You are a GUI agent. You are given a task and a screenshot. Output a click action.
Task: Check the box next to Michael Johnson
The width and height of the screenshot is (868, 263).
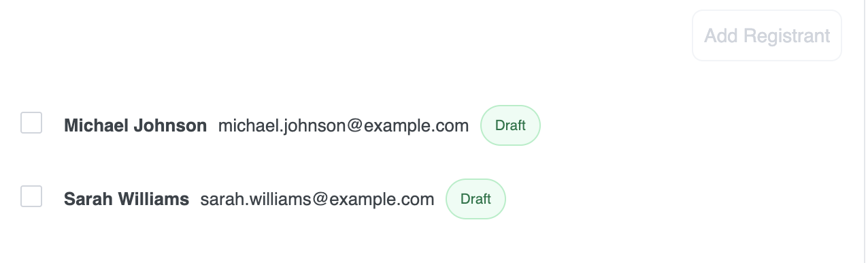[x=31, y=123]
